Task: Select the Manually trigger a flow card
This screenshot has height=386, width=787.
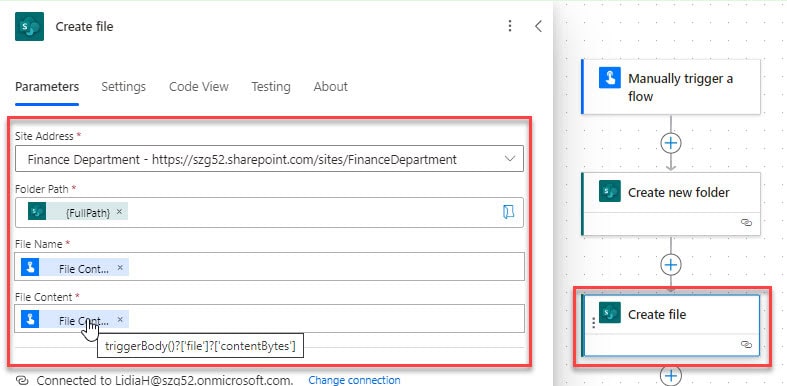Action: [x=671, y=87]
